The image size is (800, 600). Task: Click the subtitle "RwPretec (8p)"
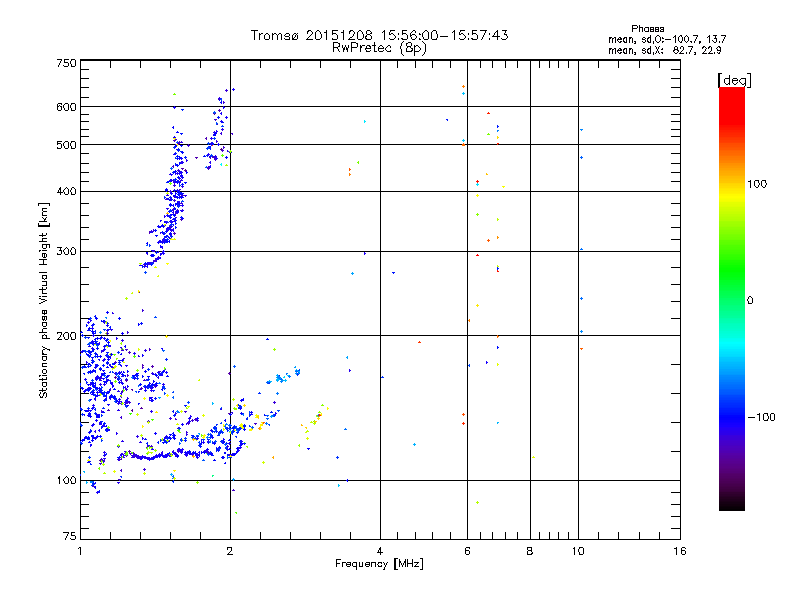click(x=379, y=48)
